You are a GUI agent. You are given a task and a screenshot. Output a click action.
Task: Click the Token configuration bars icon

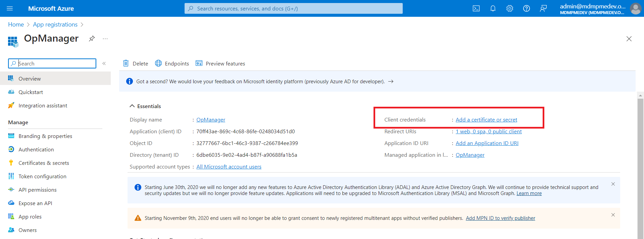pos(11,176)
